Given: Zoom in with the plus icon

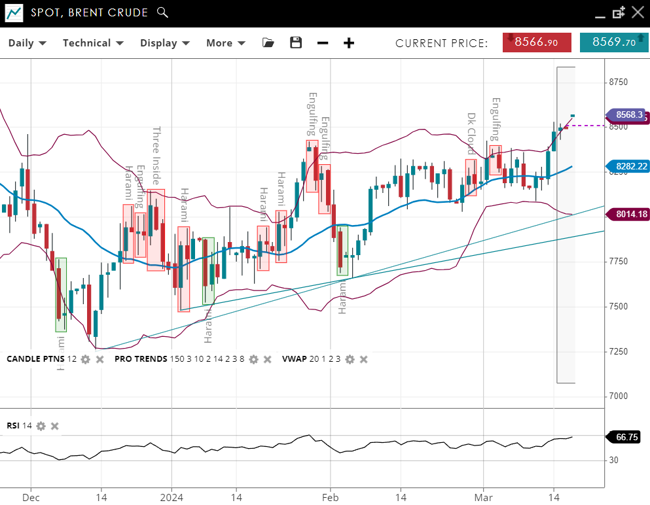Looking at the screenshot, I should pyautogui.click(x=349, y=43).
